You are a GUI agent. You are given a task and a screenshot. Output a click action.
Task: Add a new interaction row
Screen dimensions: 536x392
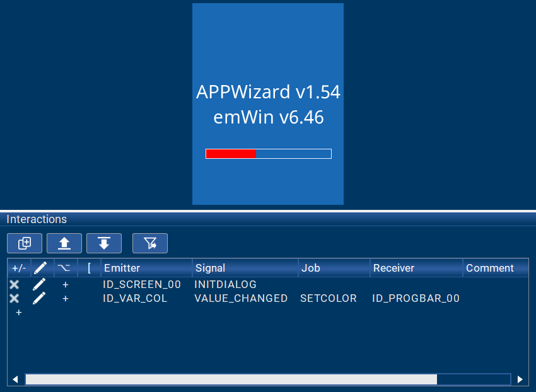click(x=19, y=313)
